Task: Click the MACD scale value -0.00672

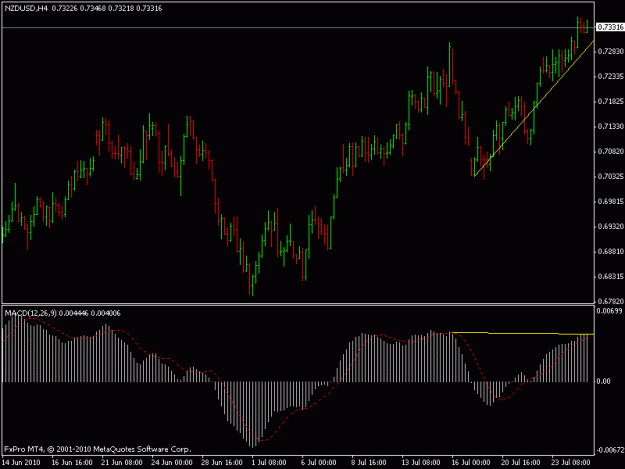Action: click(609, 450)
